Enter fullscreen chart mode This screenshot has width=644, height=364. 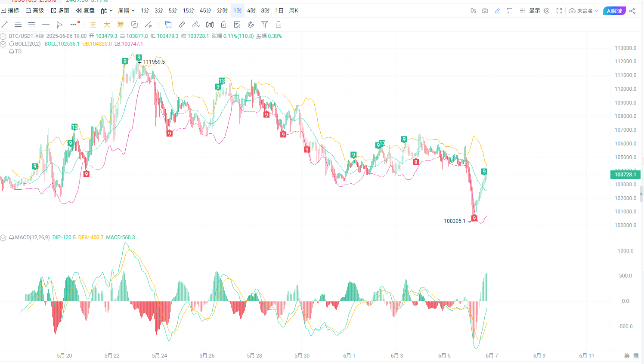(x=559, y=10)
